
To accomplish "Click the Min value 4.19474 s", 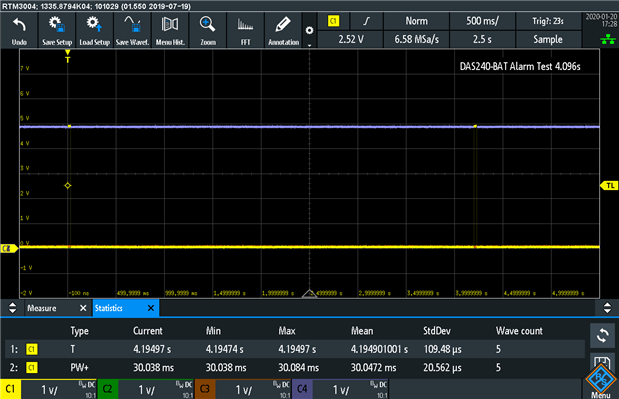I will pyautogui.click(x=225, y=349).
